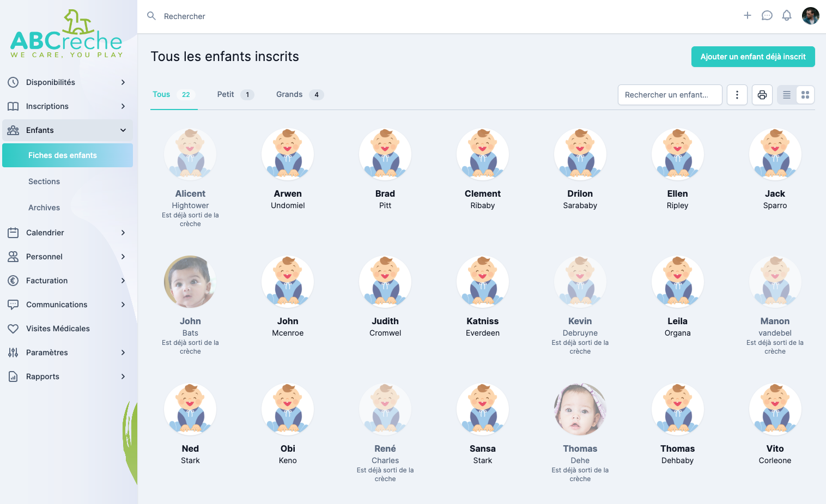Click the print icon button
Image resolution: width=826 pixels, height=504 pixels.
(x=762, y=95)
